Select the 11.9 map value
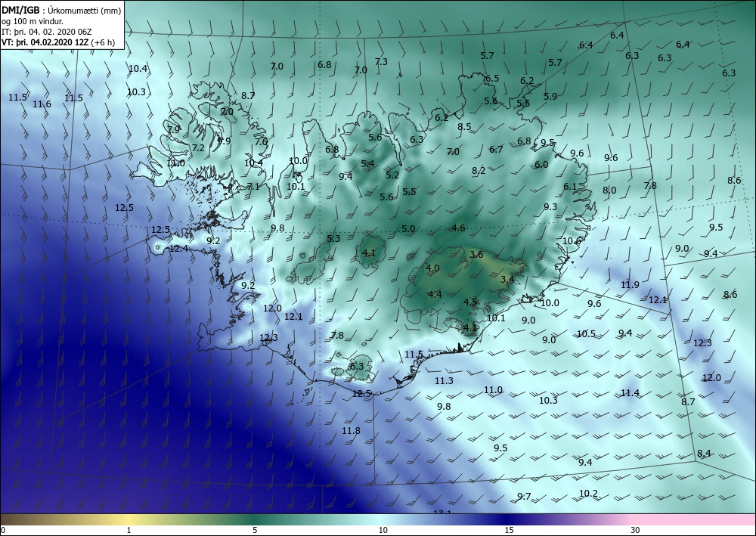This screenshot has width=756, height=536. [630, 284]
